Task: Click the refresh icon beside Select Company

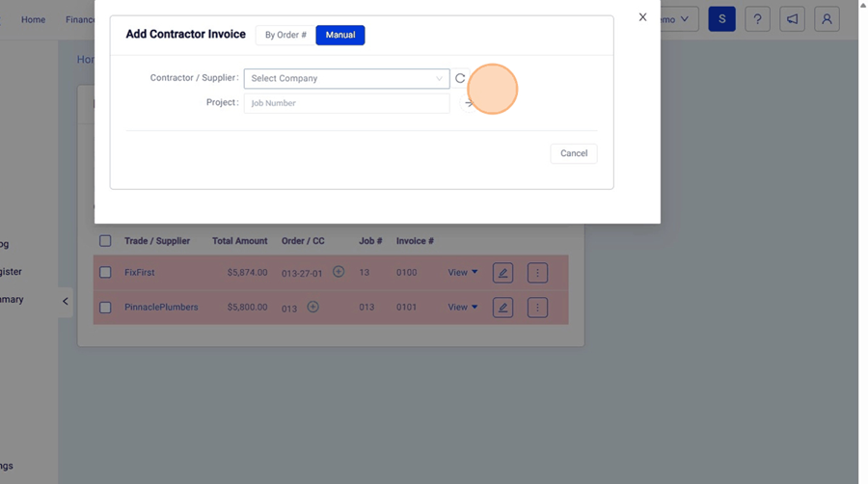Action: point(460,78)
